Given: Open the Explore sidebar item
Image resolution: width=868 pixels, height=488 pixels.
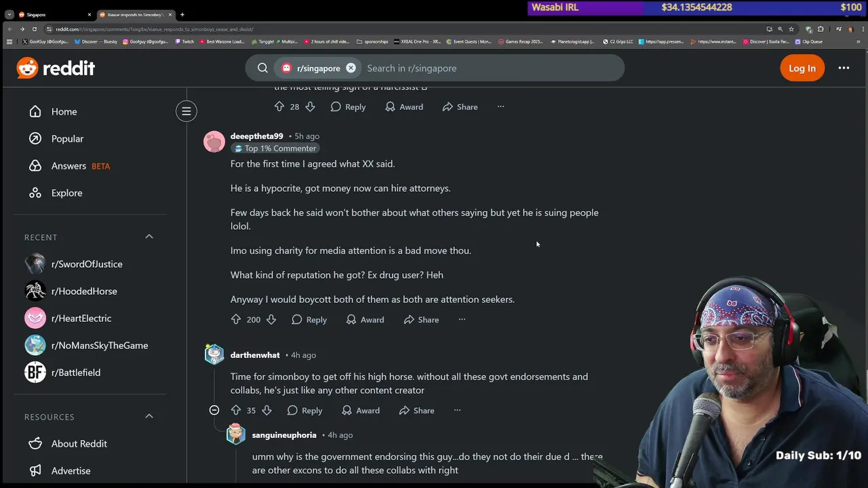Looking at the screenshot, I should (66, 192).
